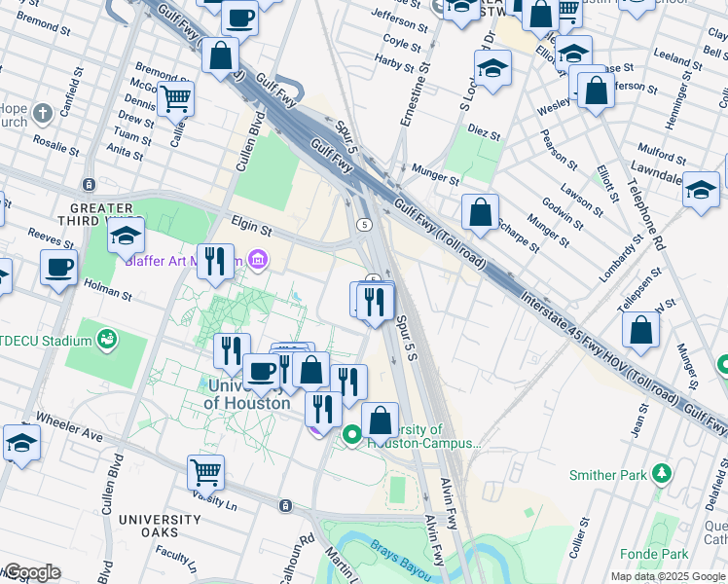Image resolution: width=728 pixels, height=584 pixels.
Task: Click the shopping bag pin near Tellepsen St
Action: (640, 330)
